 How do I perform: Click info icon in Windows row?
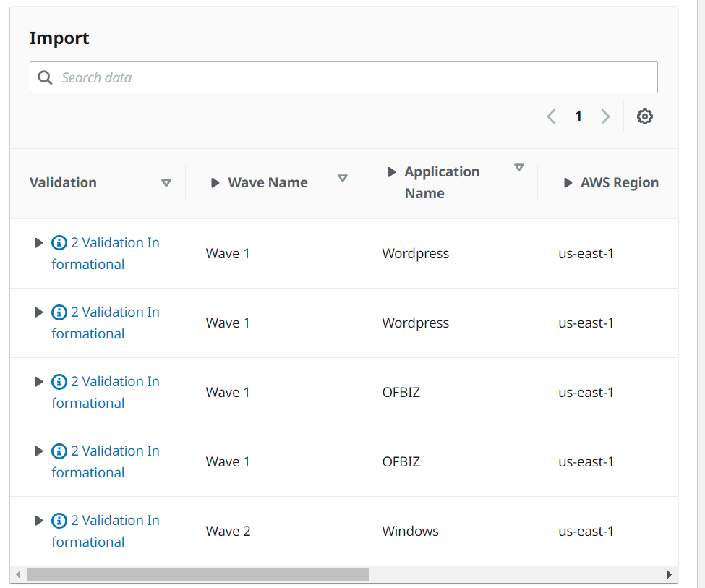click(59, 521)
